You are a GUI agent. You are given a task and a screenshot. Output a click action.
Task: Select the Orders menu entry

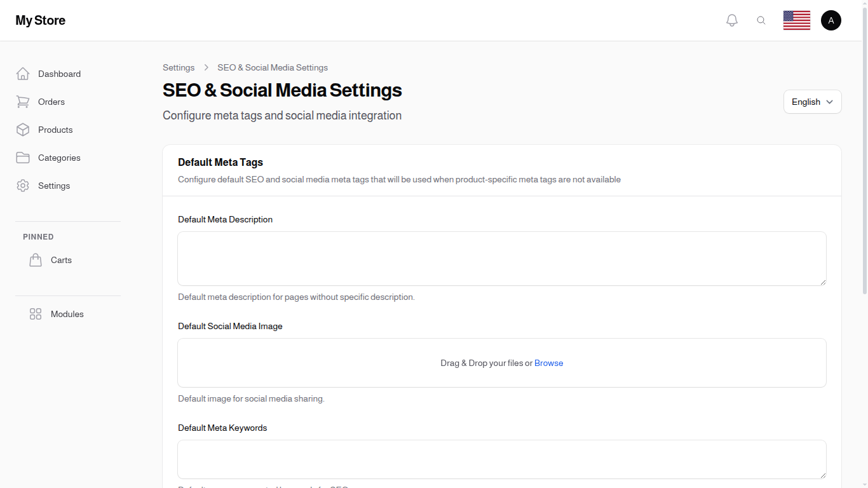51,102
